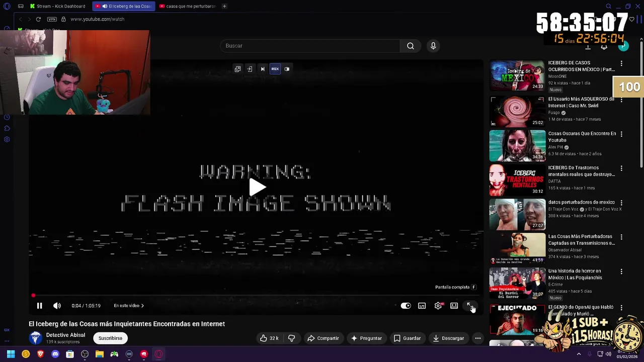Click the video progress bar scrubber
Image resolution: width=644 pixels, height=362 pixels.
[33, 296]
